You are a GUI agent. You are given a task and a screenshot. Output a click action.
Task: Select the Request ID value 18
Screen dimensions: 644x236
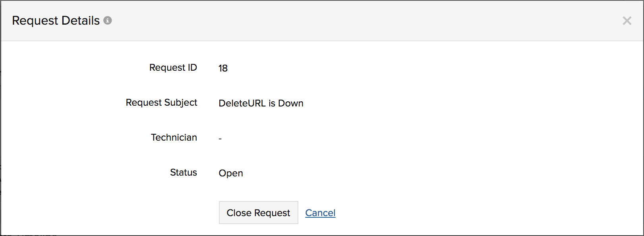point(224,68)
